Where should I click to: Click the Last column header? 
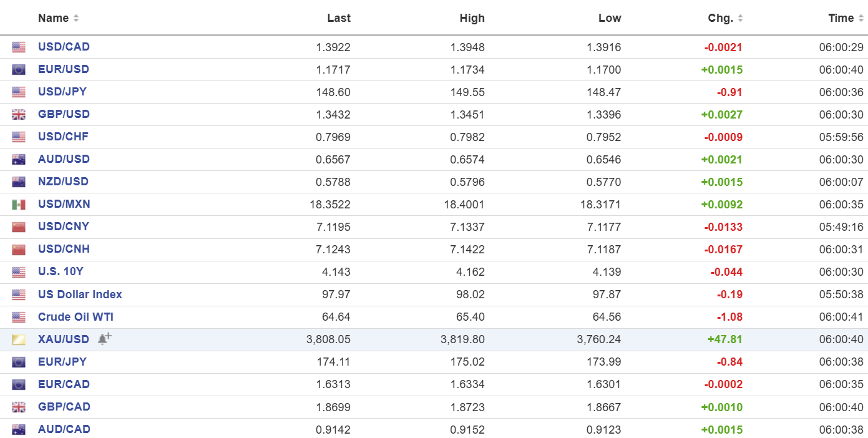339,18
